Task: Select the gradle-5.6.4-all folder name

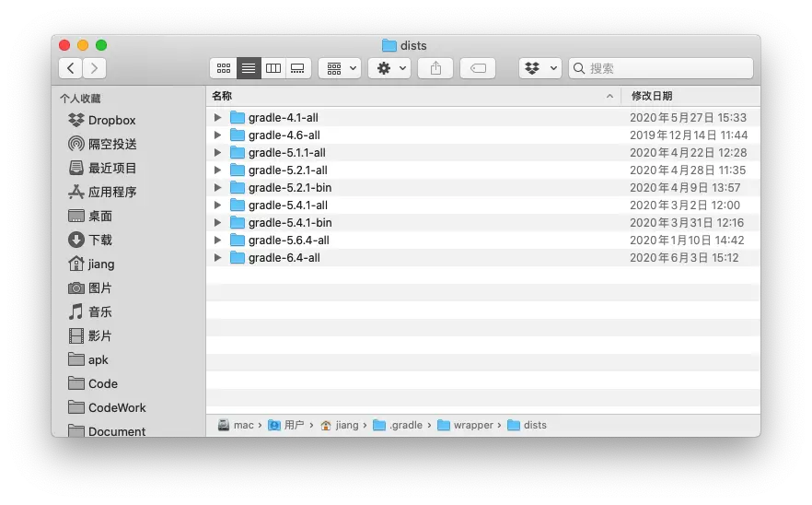Action: [289, 241]
